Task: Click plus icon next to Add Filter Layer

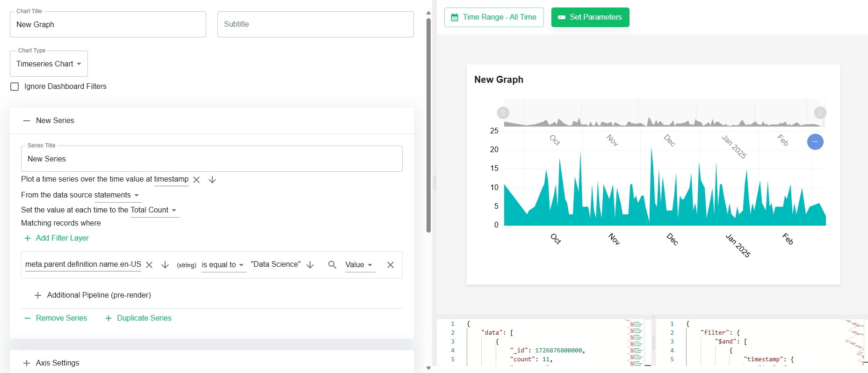Action: pos(28,238)
